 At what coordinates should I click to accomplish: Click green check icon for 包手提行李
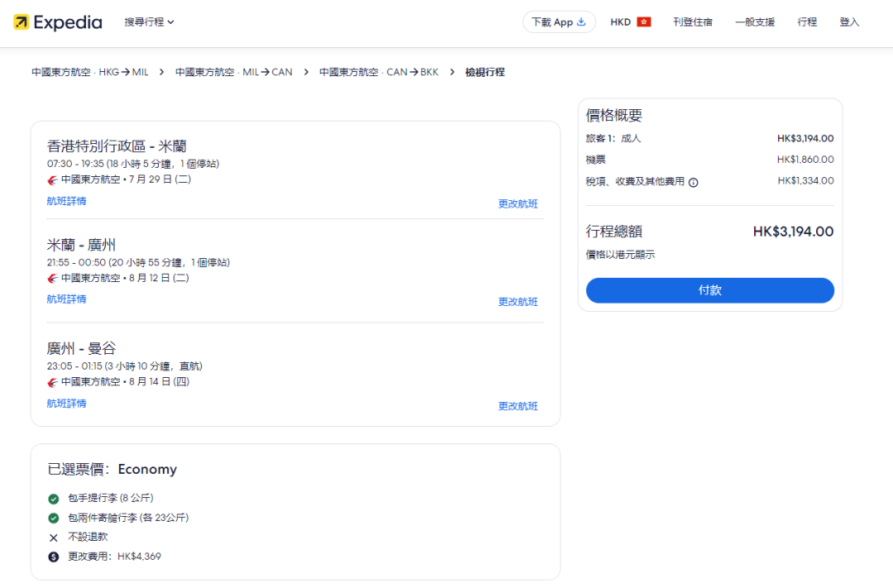(x=54, y=500)
